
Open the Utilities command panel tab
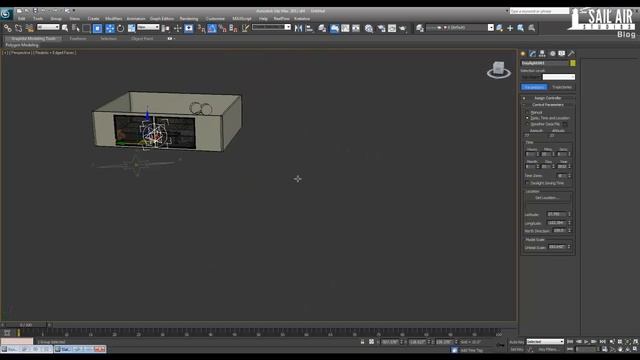click(571, 53)
